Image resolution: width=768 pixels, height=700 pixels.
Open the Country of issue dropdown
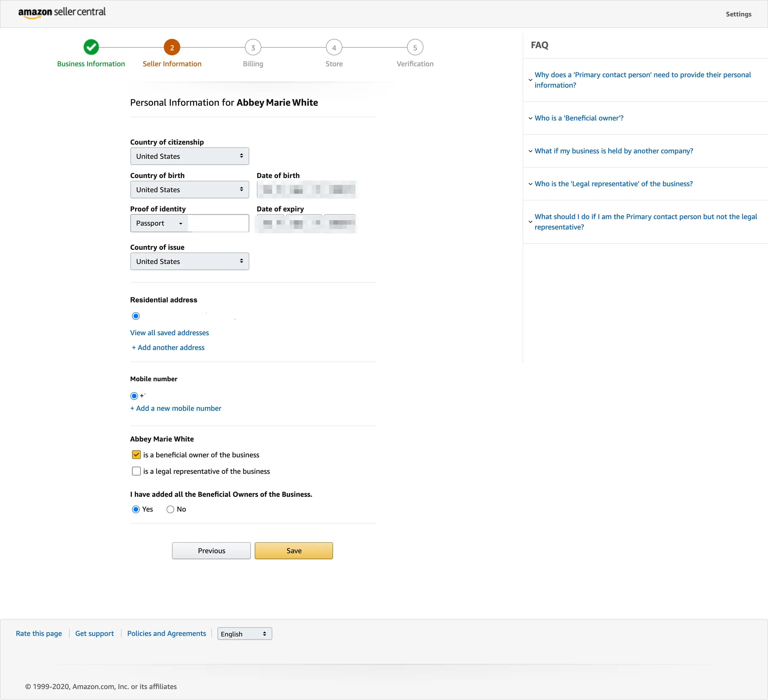(x=189, y=261)
